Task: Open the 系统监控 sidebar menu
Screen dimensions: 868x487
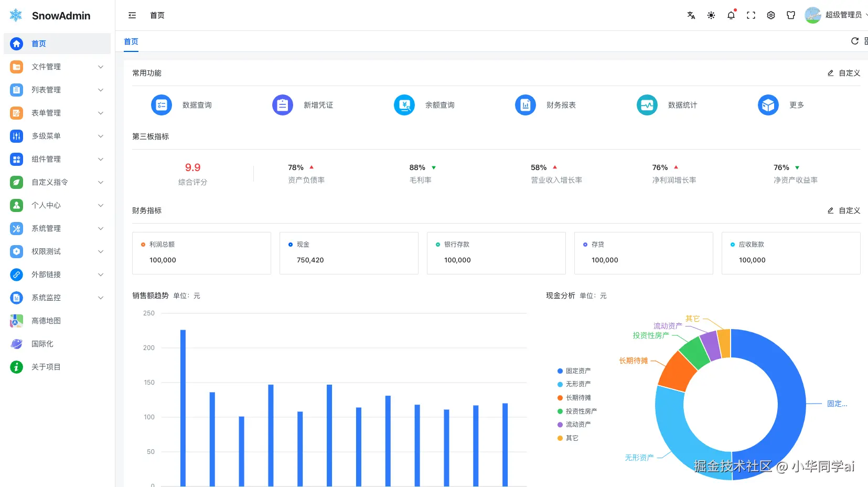Action: pyautogui.click(x=57, y=298)
